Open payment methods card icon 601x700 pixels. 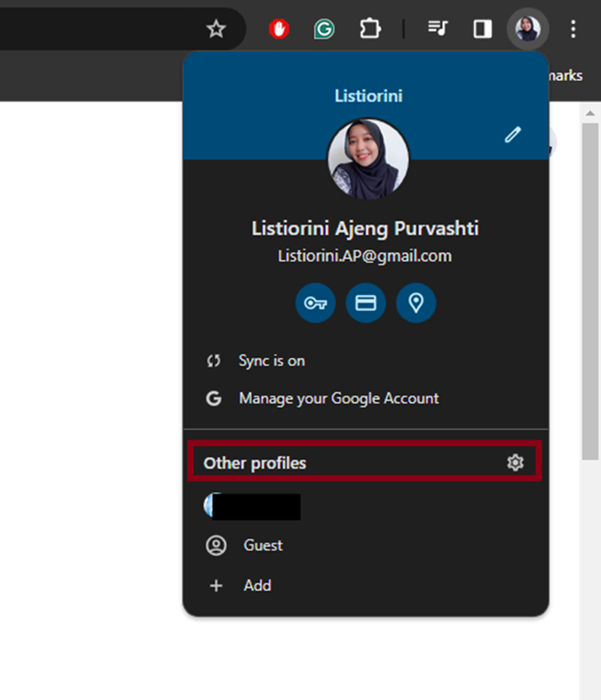(366, 303)
